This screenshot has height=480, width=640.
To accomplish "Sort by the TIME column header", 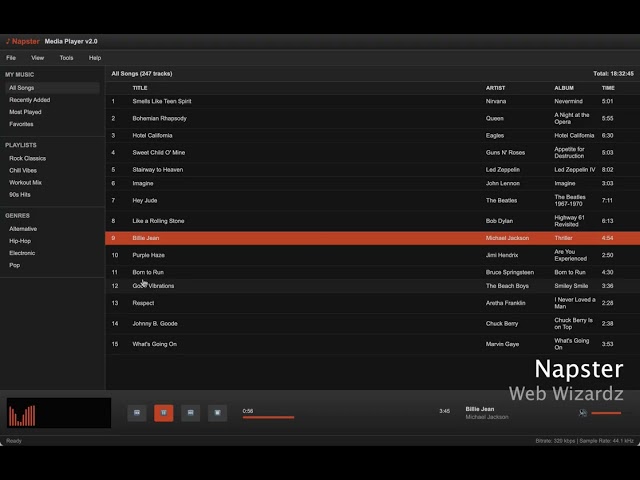I will pos(608,88).
